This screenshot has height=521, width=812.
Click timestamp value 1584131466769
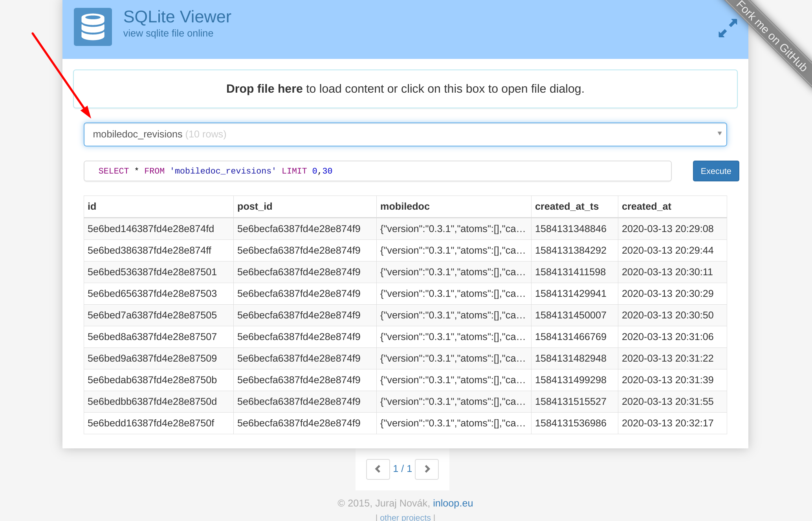[x=574, y=337]
